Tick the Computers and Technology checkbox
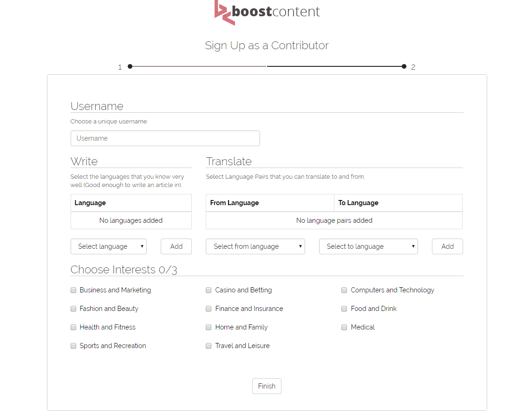The image size is (516, 420). pos(344,290)
